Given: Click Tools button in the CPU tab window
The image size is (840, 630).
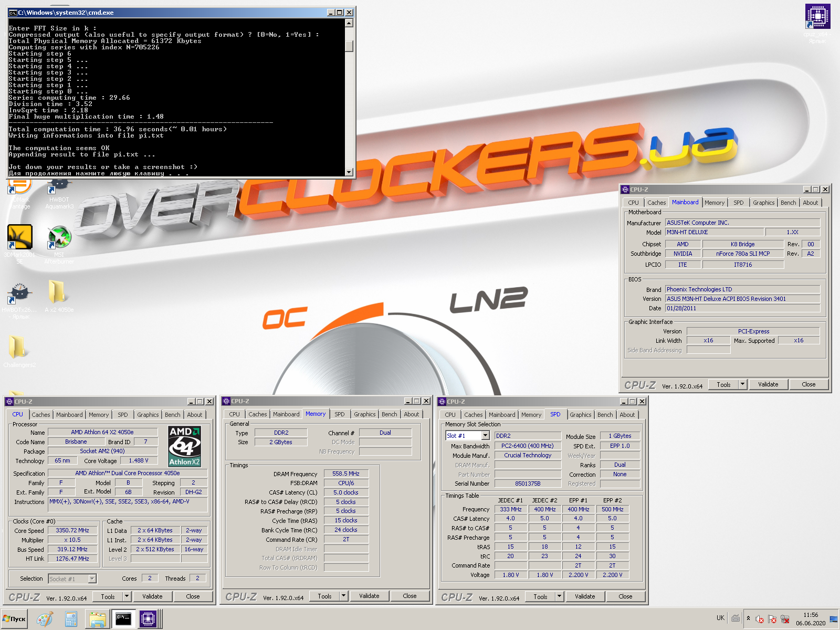Looking at the screenshot, I should point(108,596).
